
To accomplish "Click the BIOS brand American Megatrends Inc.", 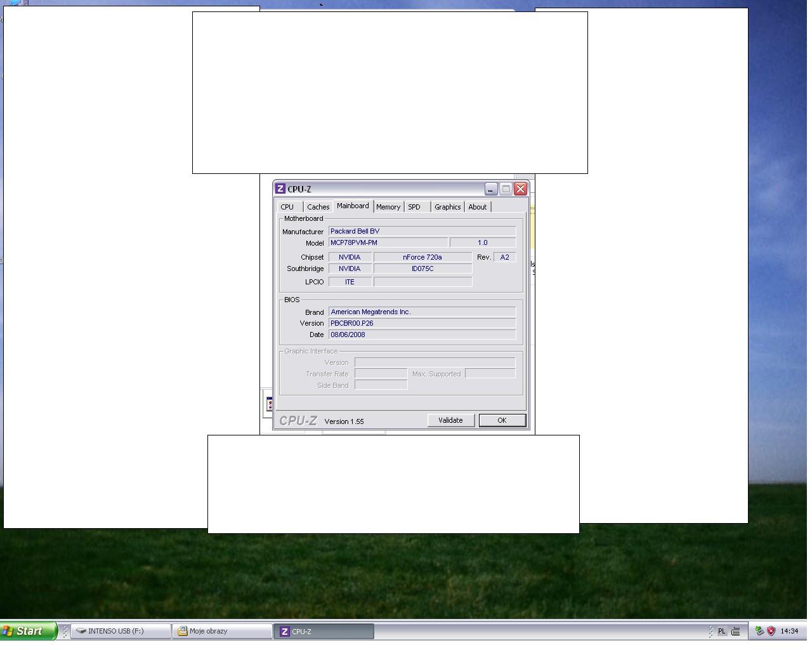I will tap(422, 312).
